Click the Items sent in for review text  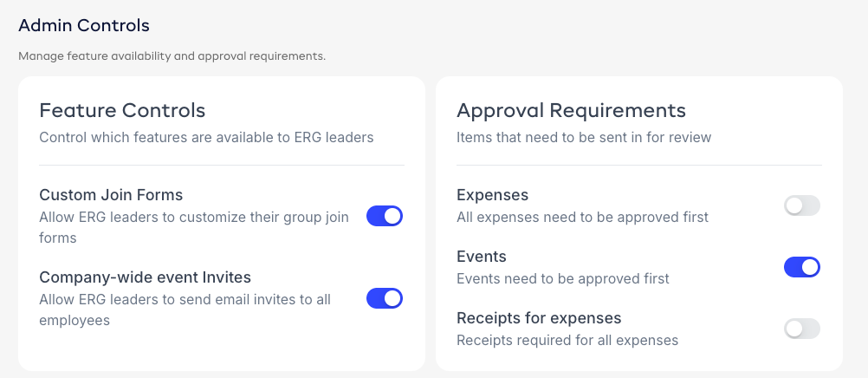pyautogui.click(x=583, y=137)
